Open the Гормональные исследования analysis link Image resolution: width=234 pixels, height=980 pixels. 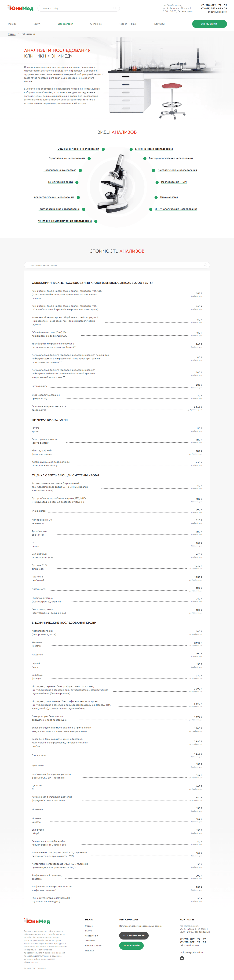pyautogui.click(x=67, y=158)
